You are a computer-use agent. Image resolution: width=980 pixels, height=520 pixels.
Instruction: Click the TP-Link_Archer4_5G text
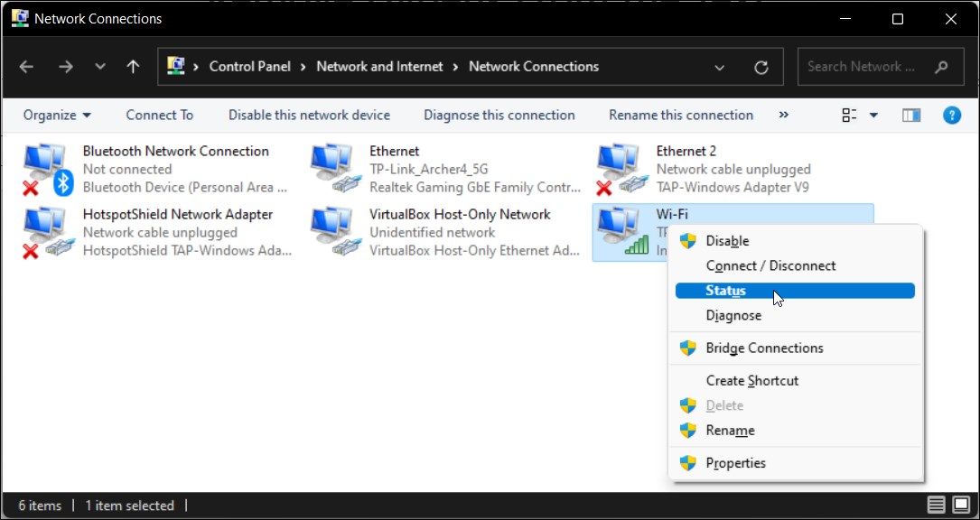pos(429,169)
